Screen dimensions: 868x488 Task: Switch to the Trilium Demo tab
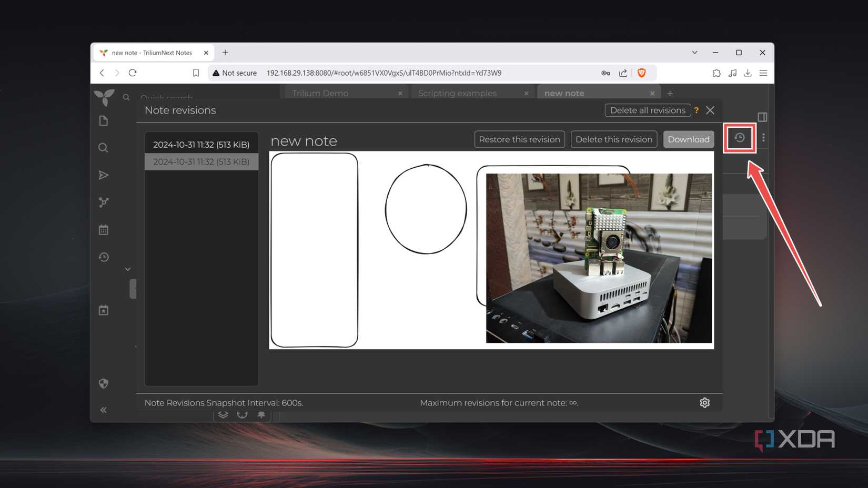(320, 93)
